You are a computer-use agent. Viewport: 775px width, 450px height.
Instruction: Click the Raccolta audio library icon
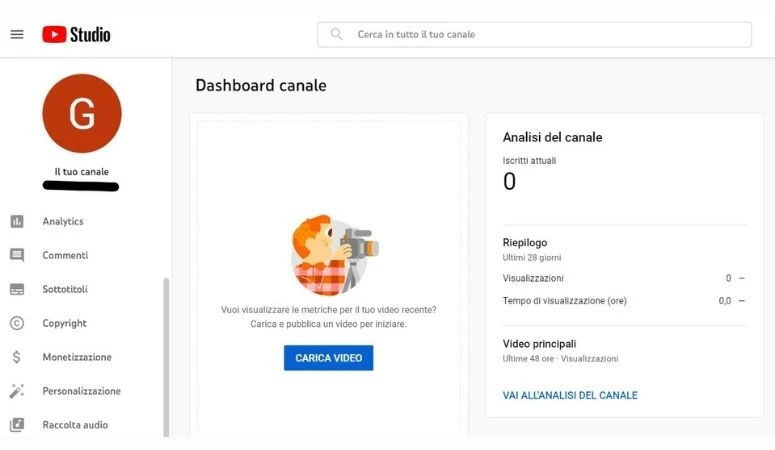coord(17,424)
